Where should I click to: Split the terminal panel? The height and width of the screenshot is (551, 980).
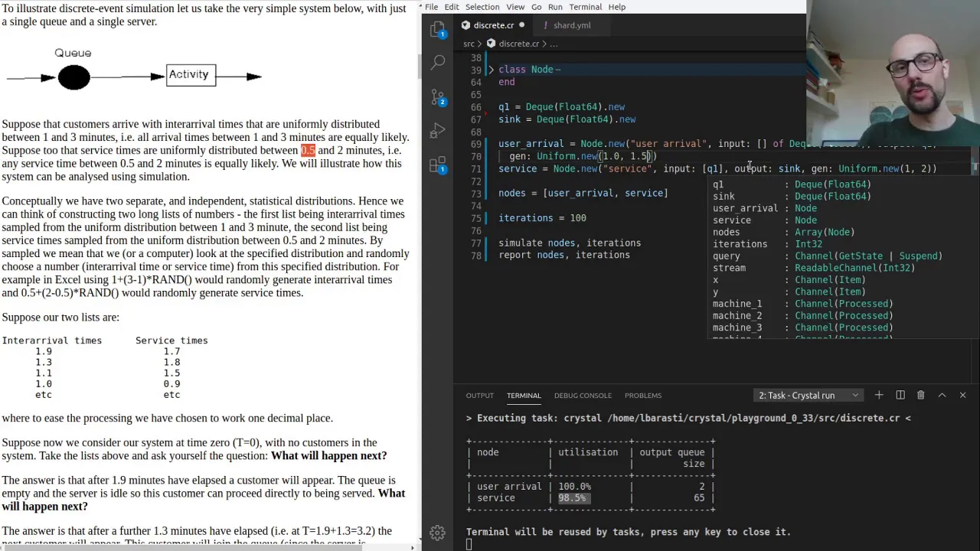click(x=900, y=395)
